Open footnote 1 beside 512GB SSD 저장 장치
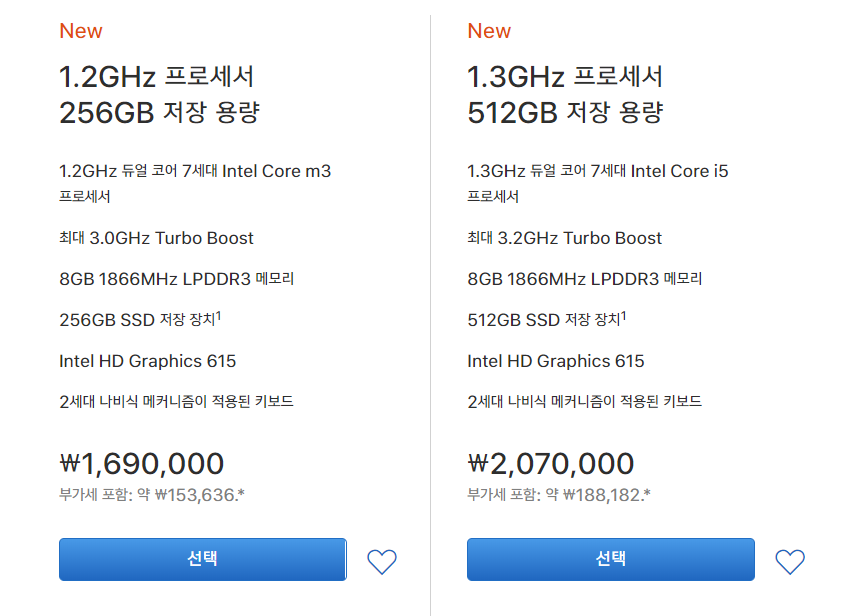This screenshot has width=852, height=616. 626,315
